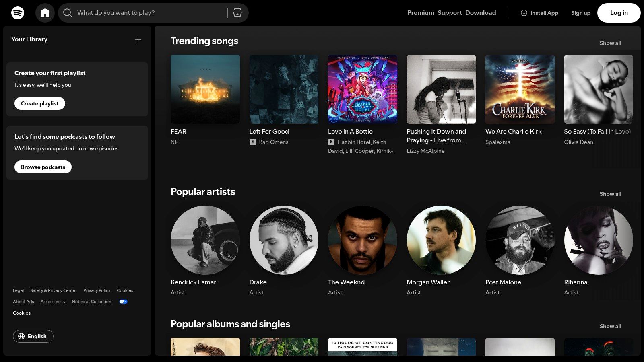Show all Popular albums and singles

pyautogui.click(x=610, y=326)
